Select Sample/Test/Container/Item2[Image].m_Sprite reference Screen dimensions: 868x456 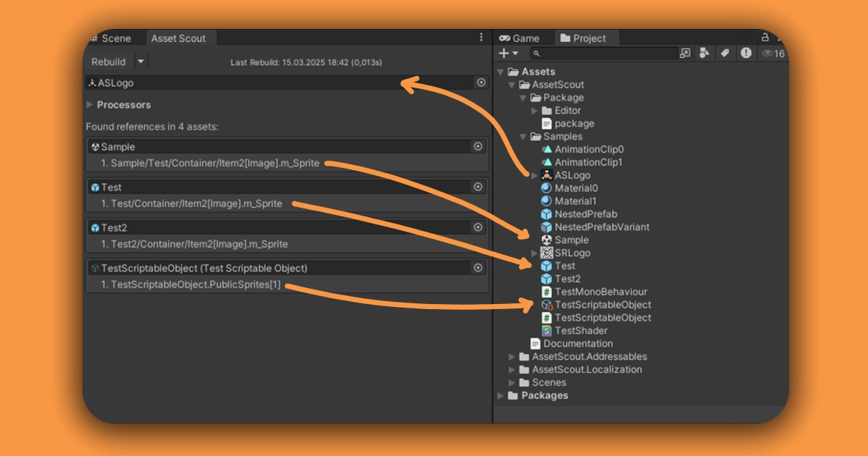click(x=210, y=163)
